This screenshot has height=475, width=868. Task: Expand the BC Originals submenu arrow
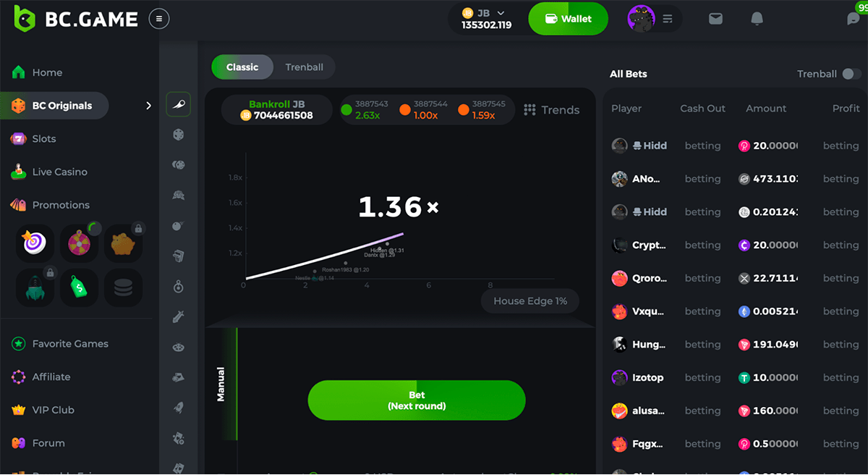149,106
